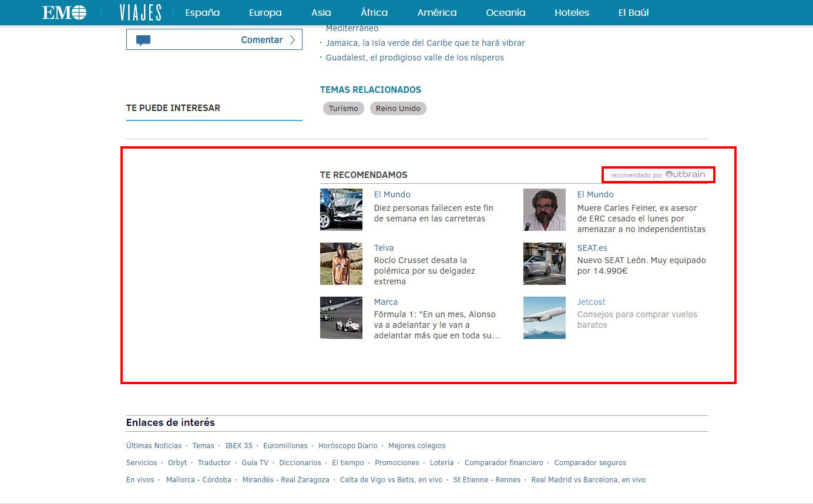Open the Hoteles menu item
Viewport: 813px width, 504px height.
(x=572, y=12)
